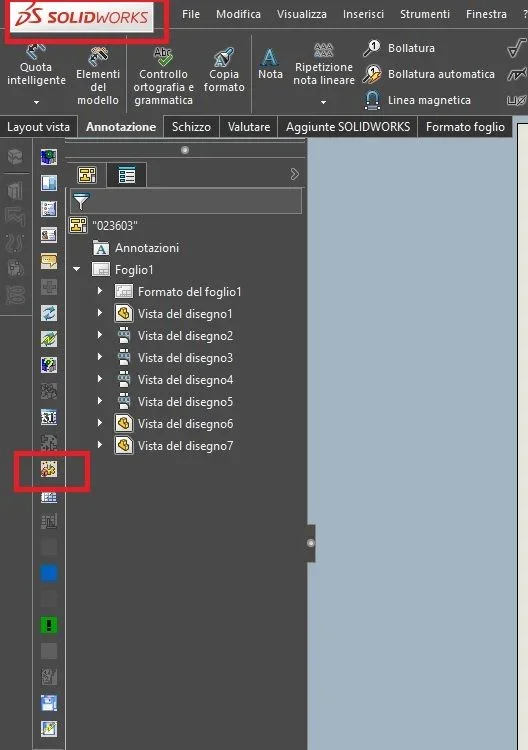This screenshot has width=528, height=750.
Task: Switch to the Schizzo tab
Action: pyautogui.click(x=191, y=127)
